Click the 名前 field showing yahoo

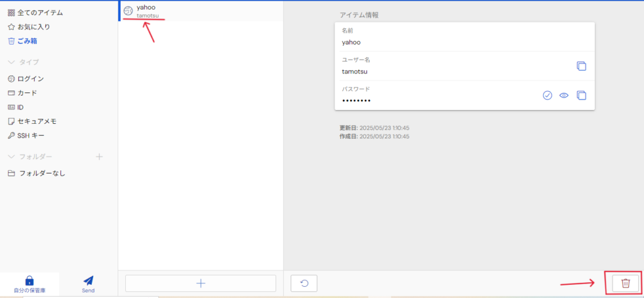pos(465,36)
